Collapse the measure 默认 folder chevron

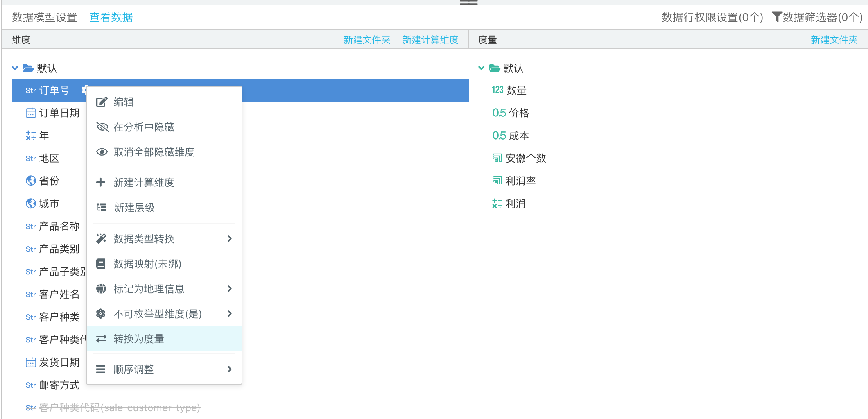click(481, 68)
